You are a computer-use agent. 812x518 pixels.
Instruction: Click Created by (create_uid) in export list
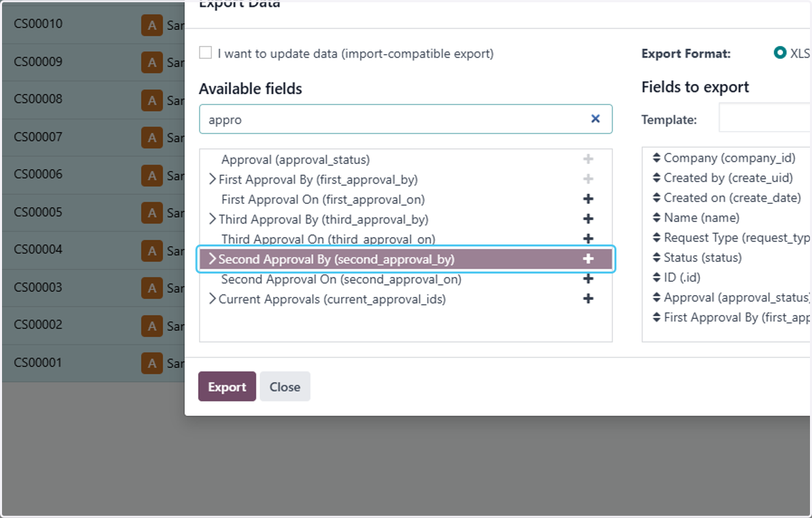(x=728, y=178)
